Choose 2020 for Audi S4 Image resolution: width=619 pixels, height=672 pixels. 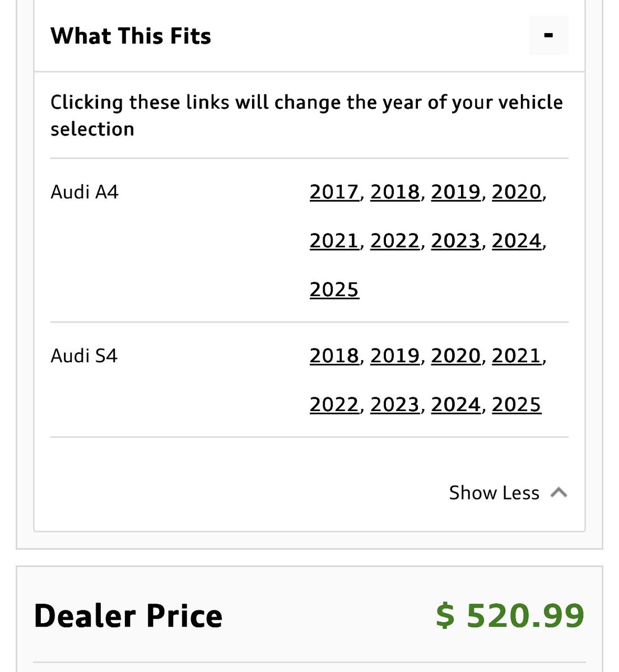(455, 356)
